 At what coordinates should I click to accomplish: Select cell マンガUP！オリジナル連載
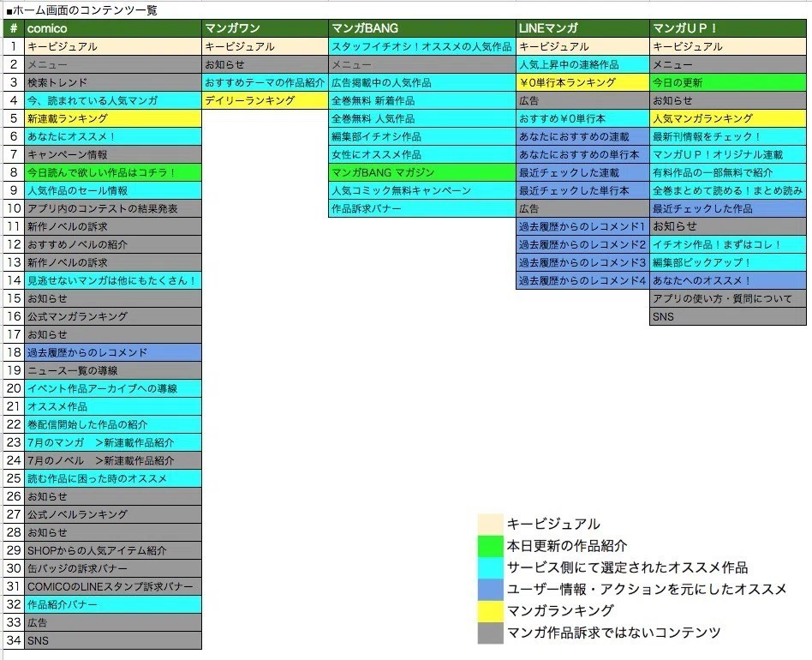[x=727, y=154]
